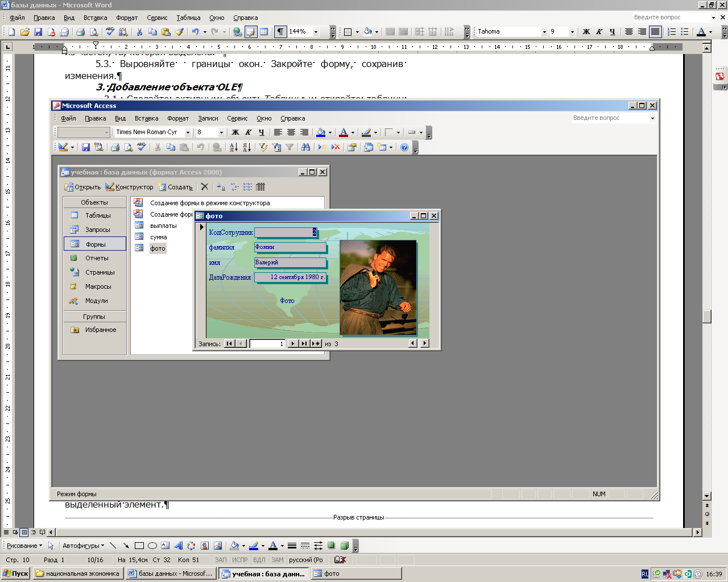Cut selection with Word's scissors icon

pos(139,32)
